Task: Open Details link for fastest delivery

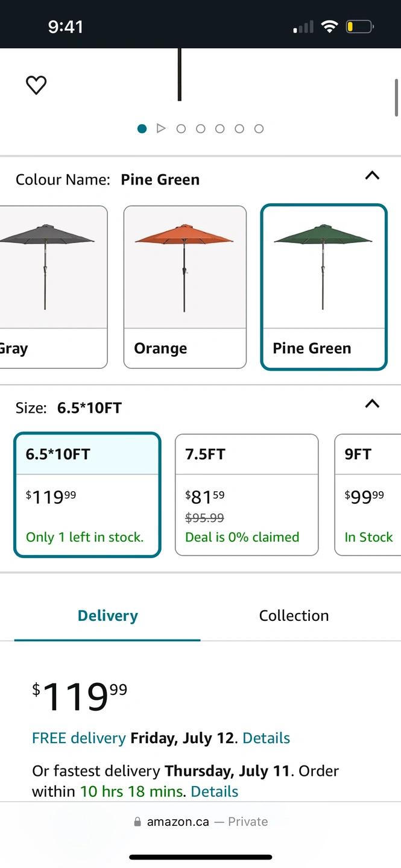Action: (x=214, y=791)
